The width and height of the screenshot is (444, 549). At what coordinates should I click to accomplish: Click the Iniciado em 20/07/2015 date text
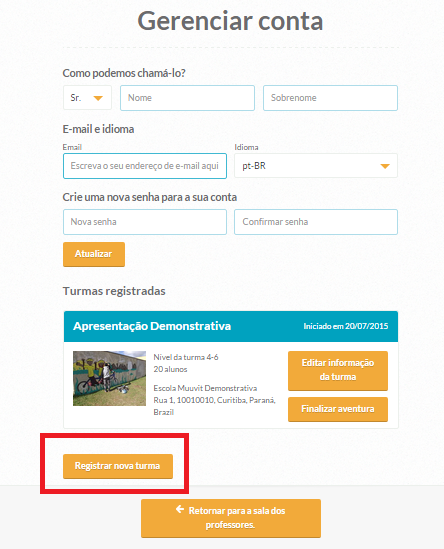346,326
